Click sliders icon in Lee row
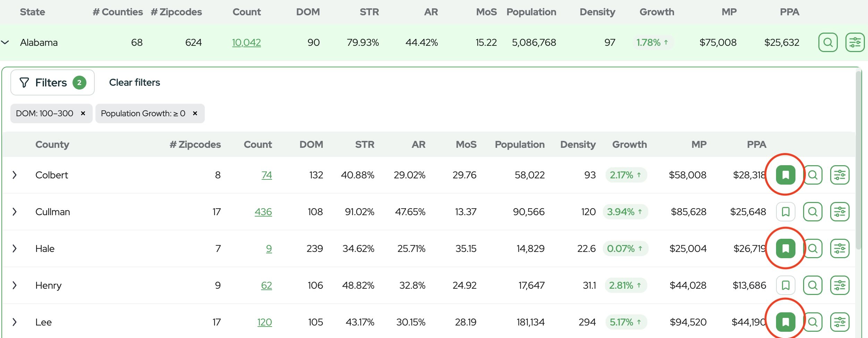This screenshot has width=868, height=338. pos(840,322)
